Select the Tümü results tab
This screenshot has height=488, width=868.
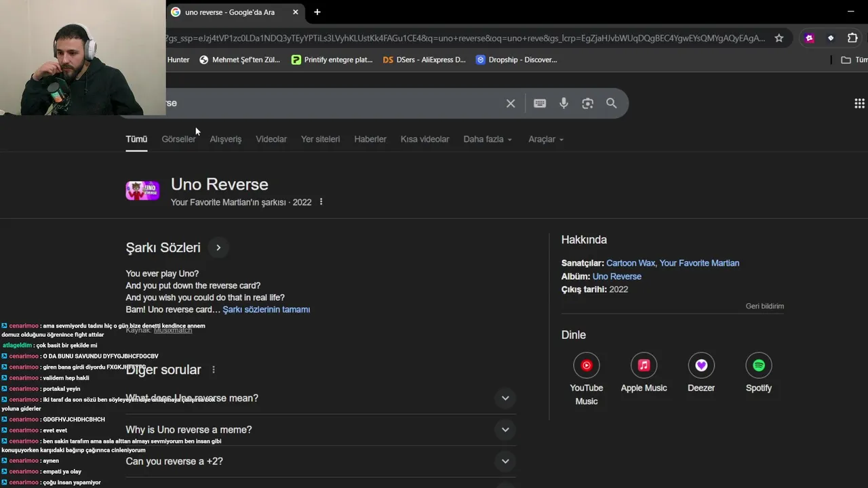(136, 139)
